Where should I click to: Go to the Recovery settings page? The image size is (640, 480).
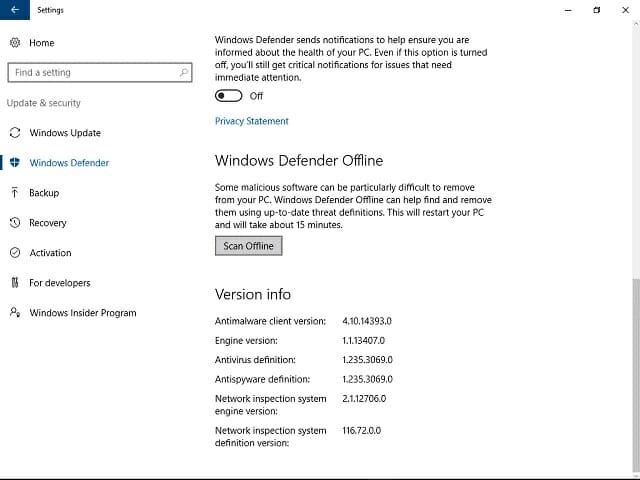click(48, 223)
